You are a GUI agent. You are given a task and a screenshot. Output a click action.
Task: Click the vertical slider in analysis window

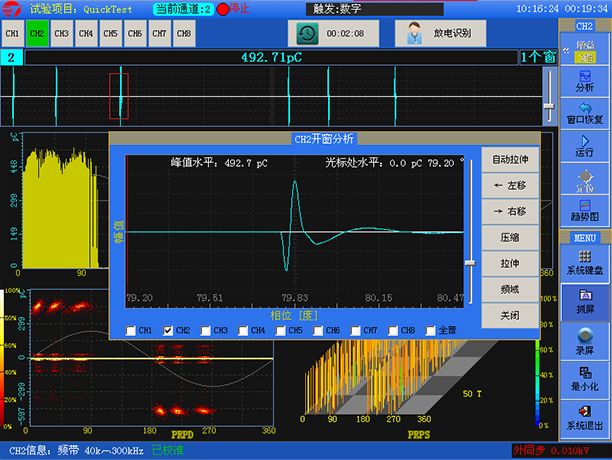[470, 262]
